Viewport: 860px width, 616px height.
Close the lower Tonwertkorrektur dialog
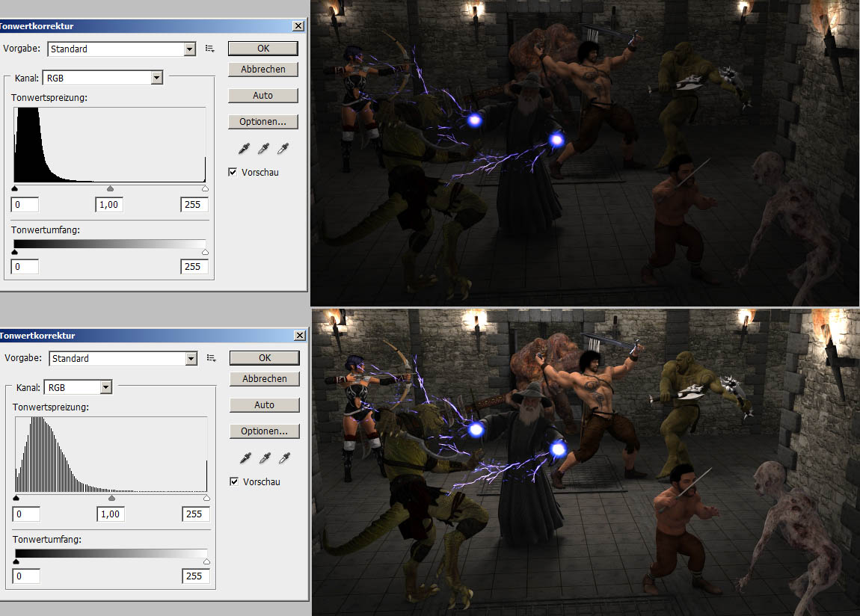300,336
